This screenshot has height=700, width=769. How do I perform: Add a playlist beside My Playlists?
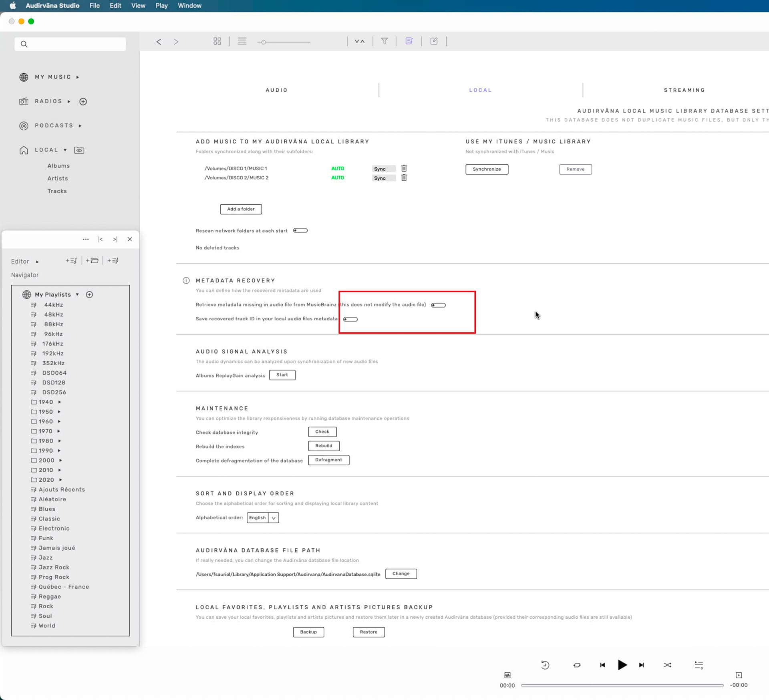[90, 295]
